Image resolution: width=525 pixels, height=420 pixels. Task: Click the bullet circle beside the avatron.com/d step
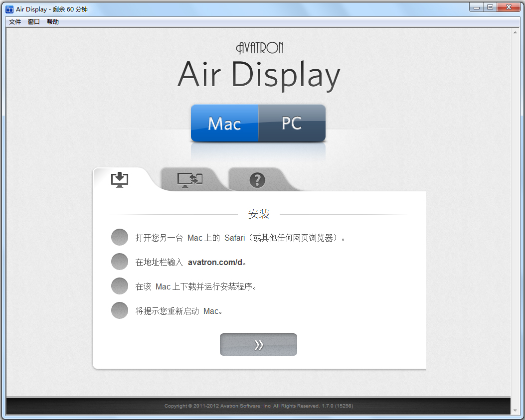click(120, 262)
